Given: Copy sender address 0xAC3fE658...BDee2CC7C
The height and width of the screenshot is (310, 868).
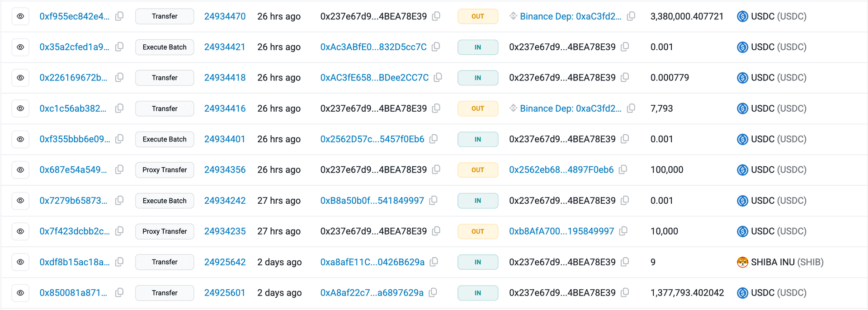Looking at the screenshot, I should (438, 78).
